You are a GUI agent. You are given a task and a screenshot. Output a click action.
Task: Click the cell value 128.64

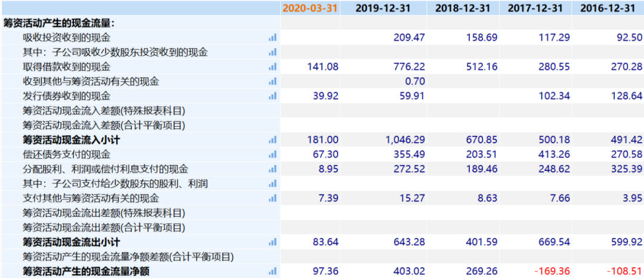point(626,97)
